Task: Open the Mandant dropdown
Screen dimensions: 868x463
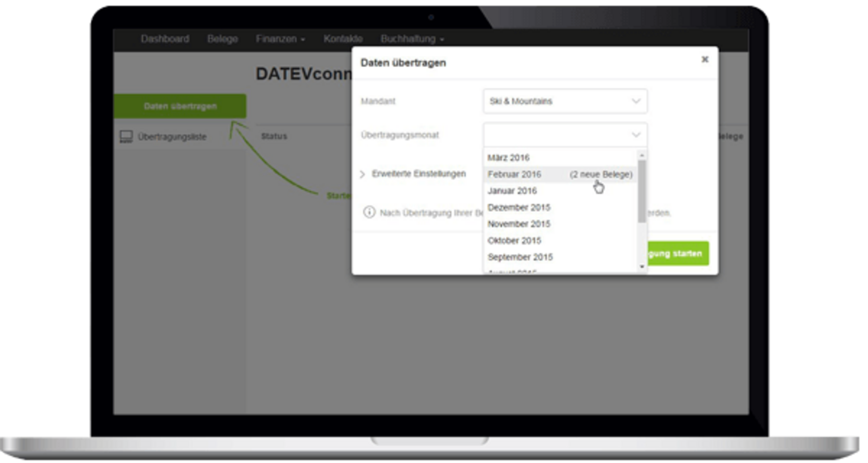Action: click(x=565, y=101)
